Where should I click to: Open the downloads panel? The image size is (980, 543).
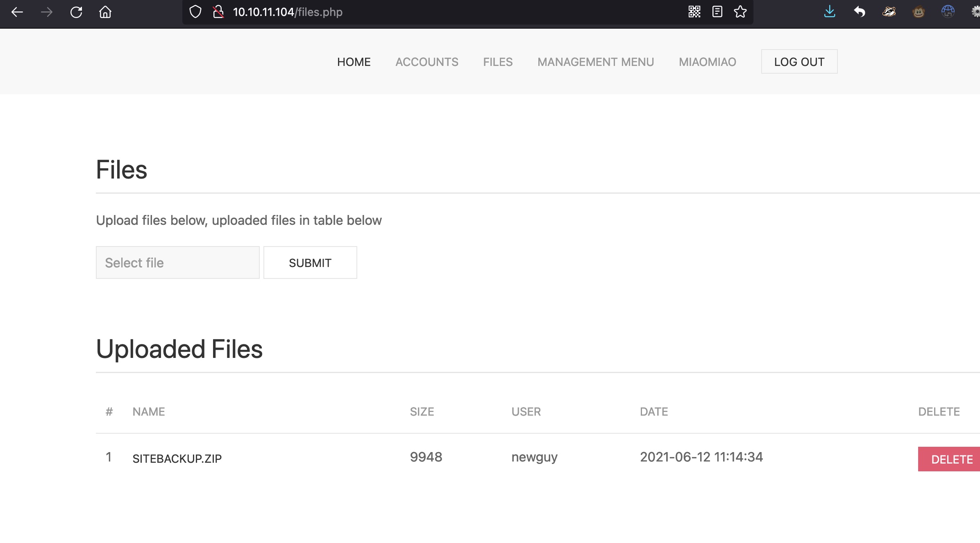click(830, 12)
